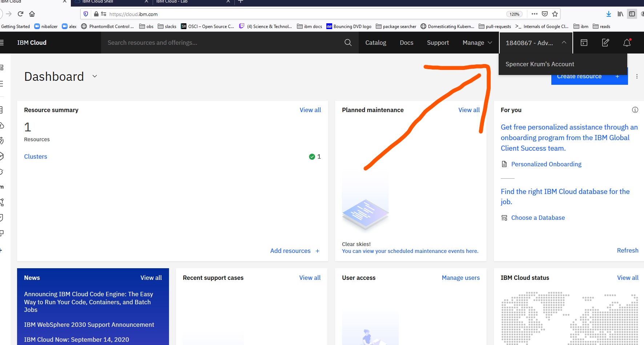
Task: Click Choose a Database link
Action: tap(538, 218)
